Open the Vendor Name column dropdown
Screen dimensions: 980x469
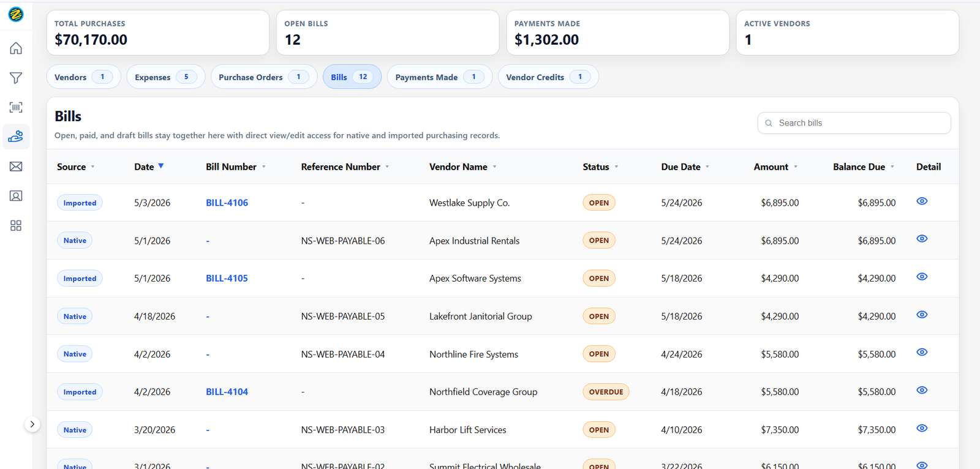494,167
